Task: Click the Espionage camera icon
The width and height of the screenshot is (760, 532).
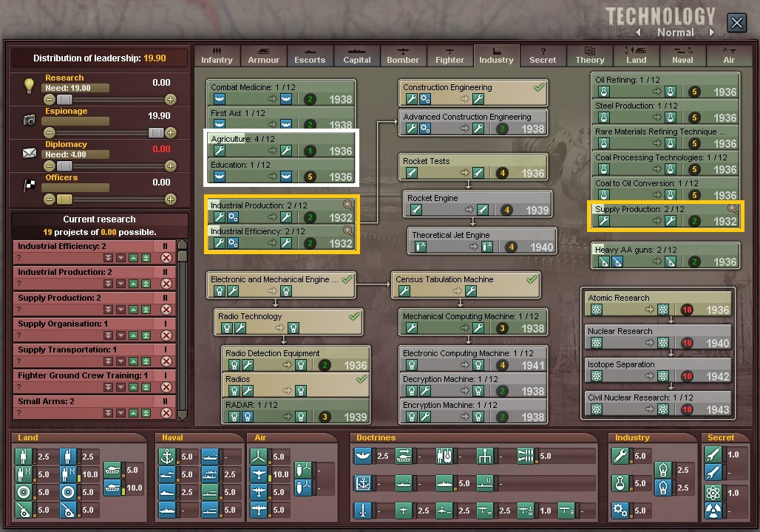Action: [29, 120]
